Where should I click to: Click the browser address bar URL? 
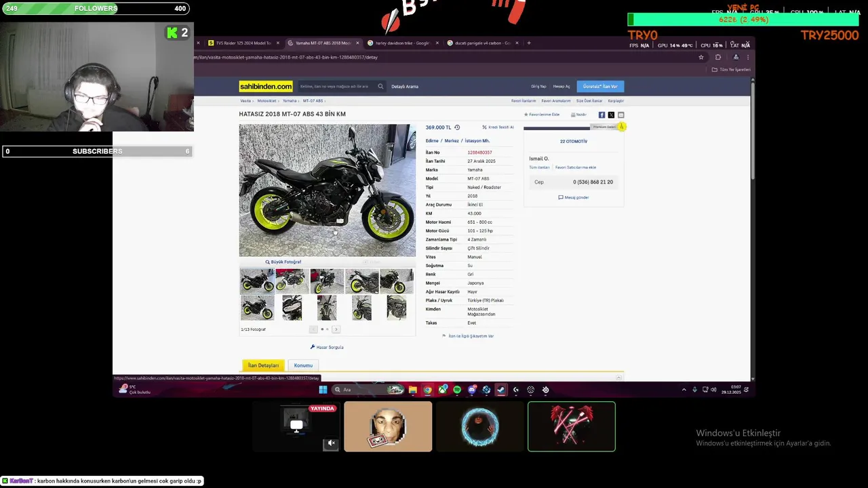click(x=285, y=57)
